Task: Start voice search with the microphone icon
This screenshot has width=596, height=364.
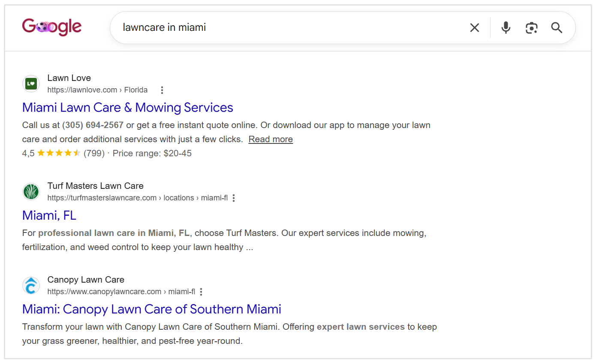Action: pos(506,28)
